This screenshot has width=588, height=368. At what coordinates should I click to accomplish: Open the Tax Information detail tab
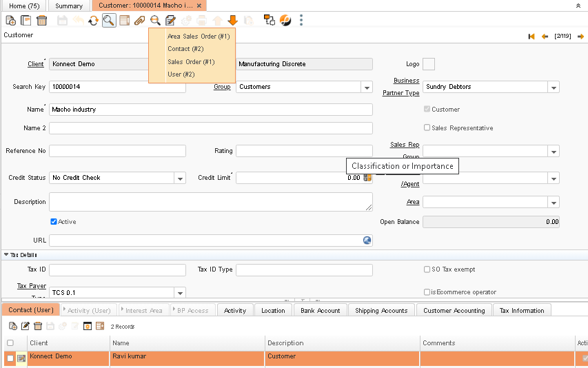click(x=522, y=310)
